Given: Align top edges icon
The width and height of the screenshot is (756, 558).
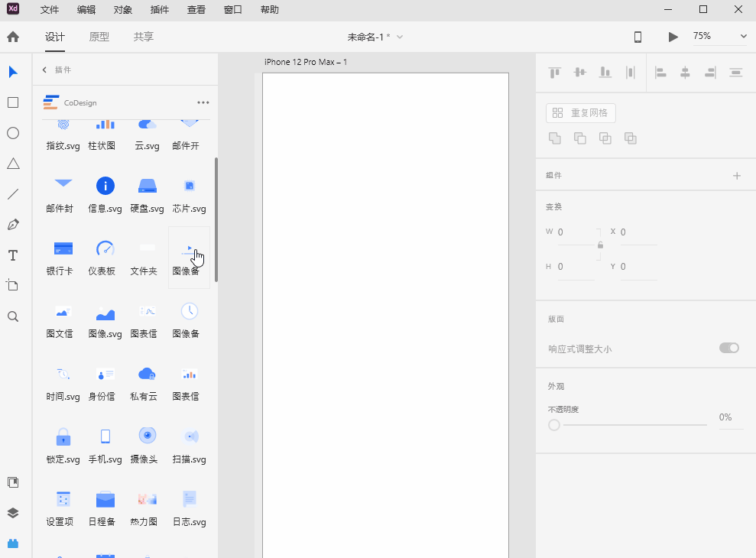Looking at the screenshot, I should point(554,73).
